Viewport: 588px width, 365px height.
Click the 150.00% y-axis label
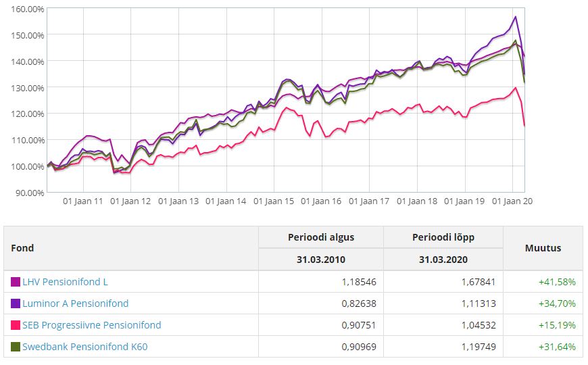(x=28, y=35)
